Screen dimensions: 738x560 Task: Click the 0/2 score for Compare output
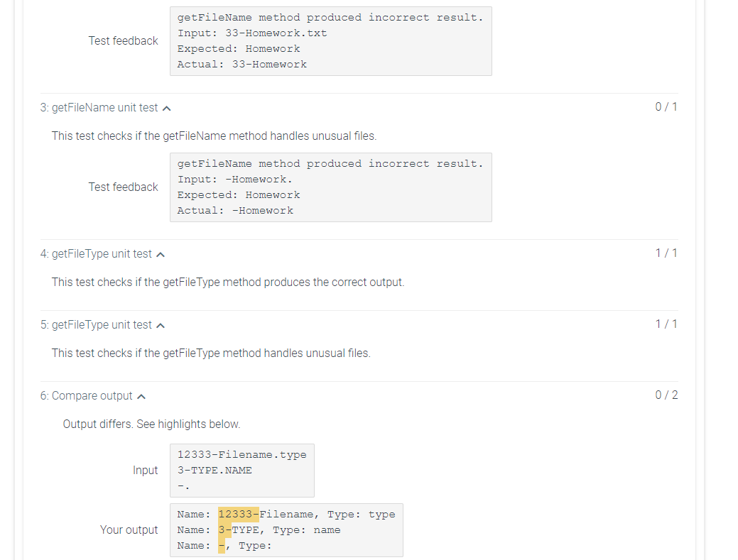(666, 395)
